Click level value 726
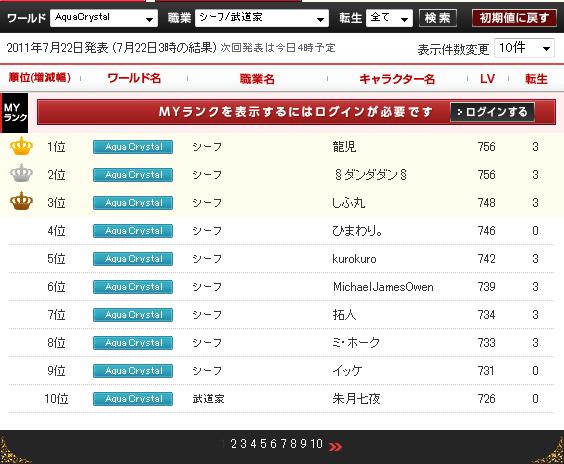 (x=487, y=399)
